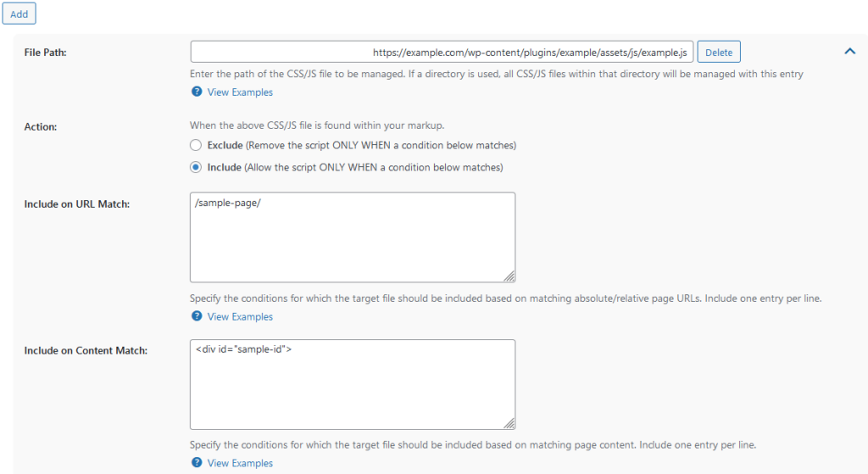Select the Exclude radio option
Screen dimensions: 868x474
[x=196, y=145]
